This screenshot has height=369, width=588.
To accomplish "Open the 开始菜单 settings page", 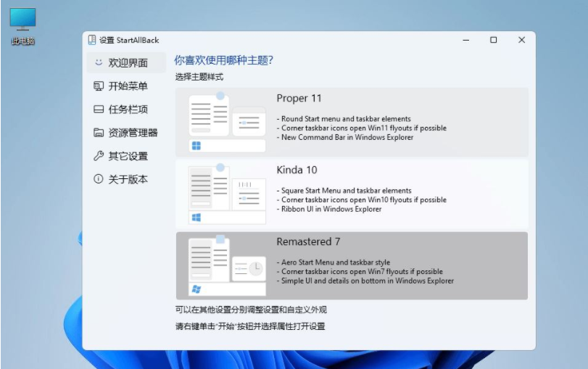I will 126,86.
